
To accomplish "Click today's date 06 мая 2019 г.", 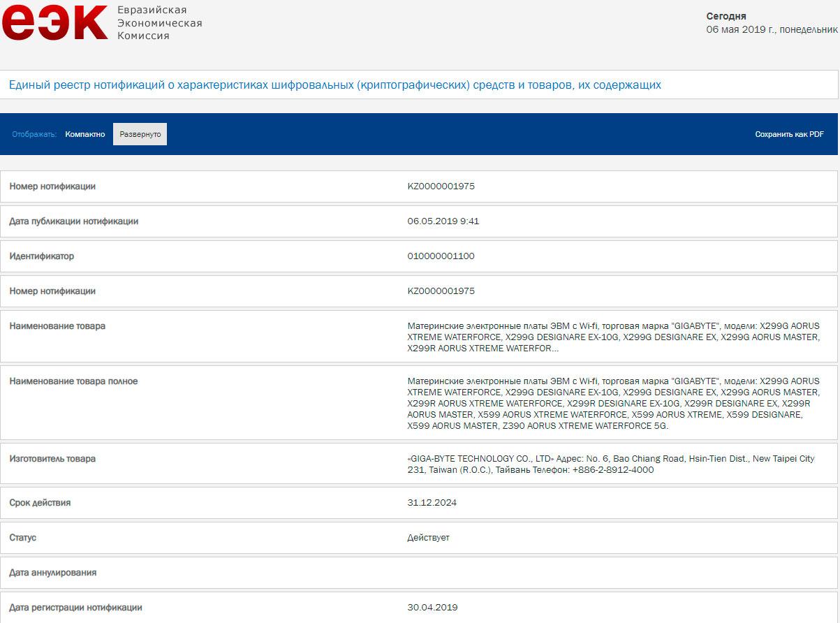I will pos(772,29).
